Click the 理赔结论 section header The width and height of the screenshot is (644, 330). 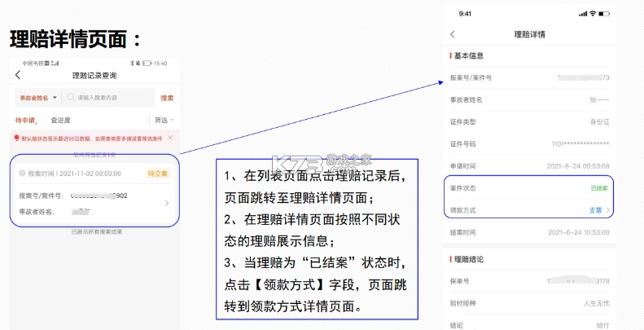click(x=467, y=259)
